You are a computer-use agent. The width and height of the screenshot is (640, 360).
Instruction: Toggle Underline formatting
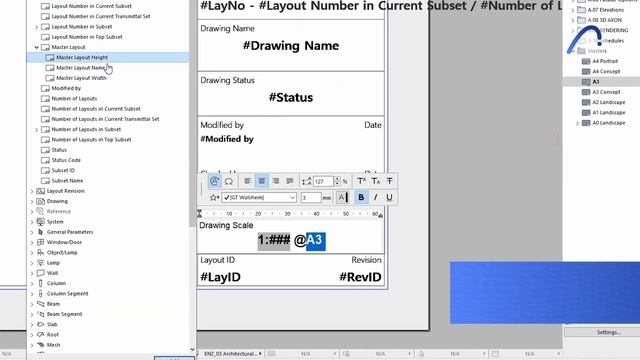(389, 198)
